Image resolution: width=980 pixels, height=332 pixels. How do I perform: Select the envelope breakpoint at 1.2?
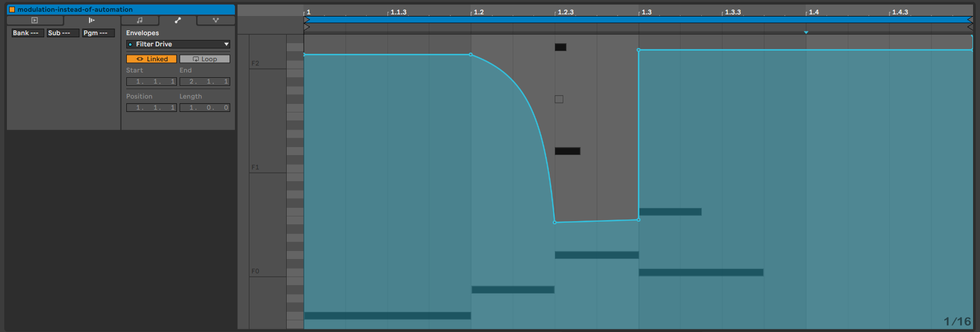pos(471,54)
